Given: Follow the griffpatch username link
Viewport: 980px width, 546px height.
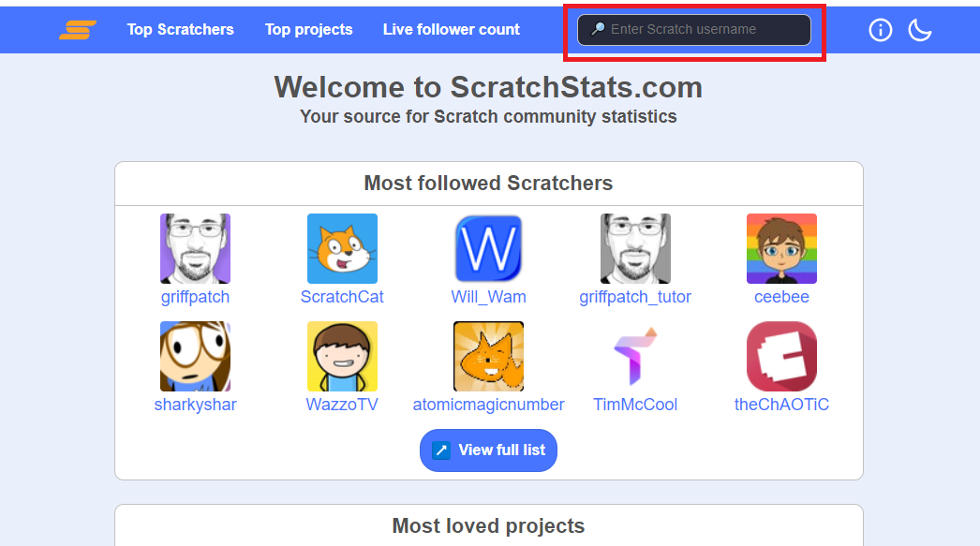Looking at the screenshot, I should click(195, 297).
